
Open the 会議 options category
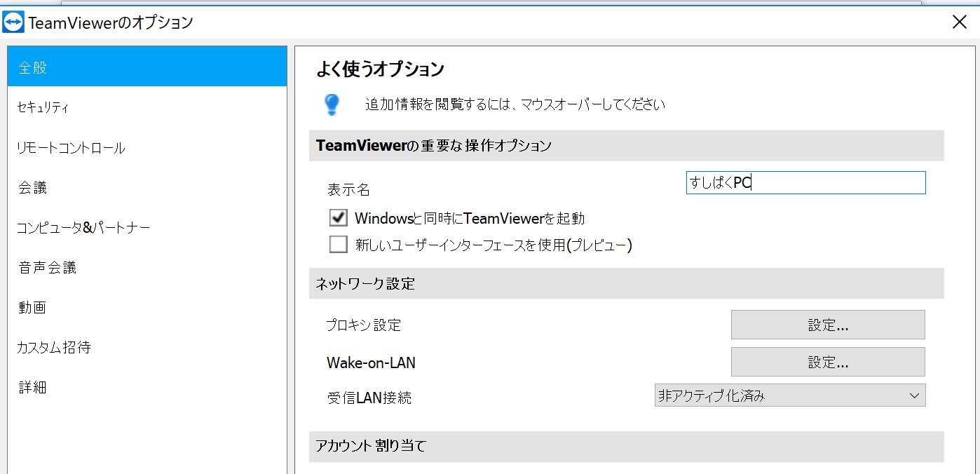[147, 187]
